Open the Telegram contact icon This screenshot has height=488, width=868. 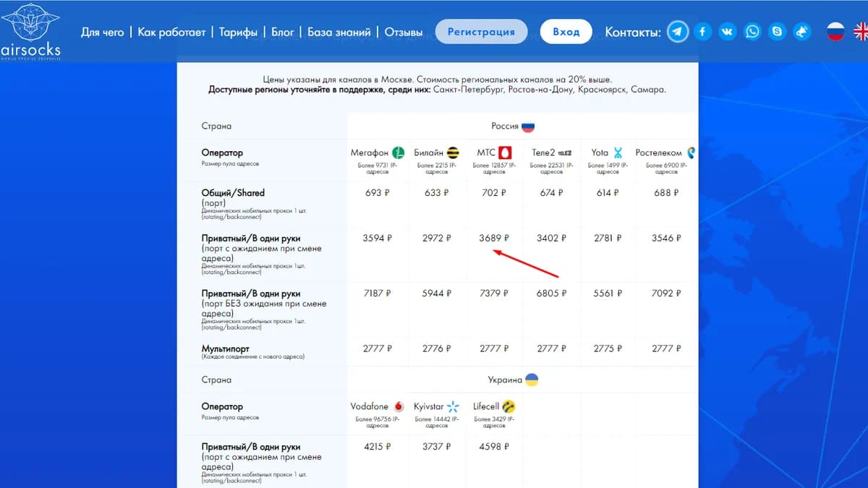point(678,32)
